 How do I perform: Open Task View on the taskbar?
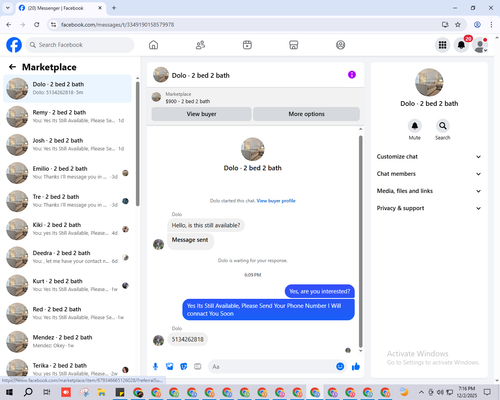pyautogui.click(x=47, y=392)
